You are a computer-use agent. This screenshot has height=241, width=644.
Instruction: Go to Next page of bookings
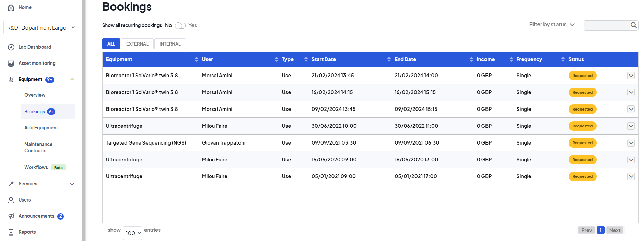614,230
